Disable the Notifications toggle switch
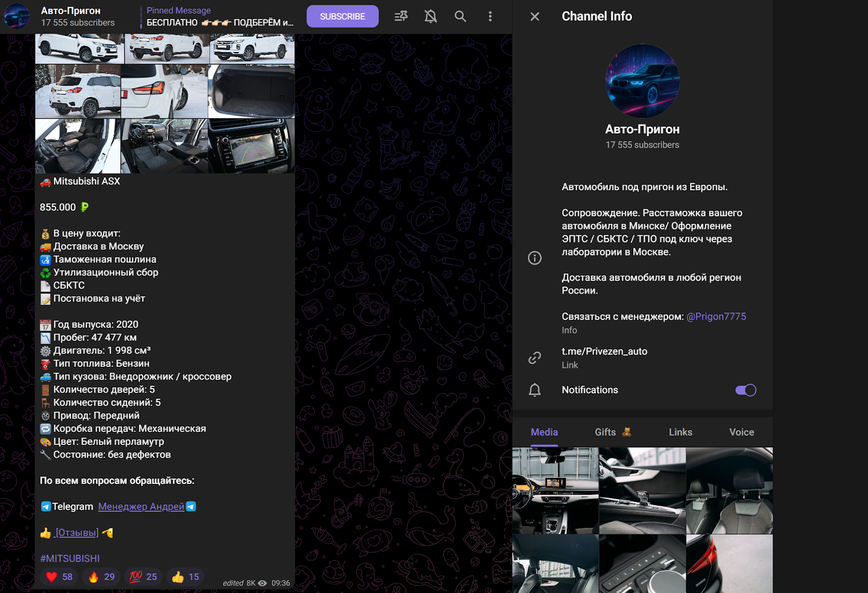868x593 pixels. tap(746, 390)
